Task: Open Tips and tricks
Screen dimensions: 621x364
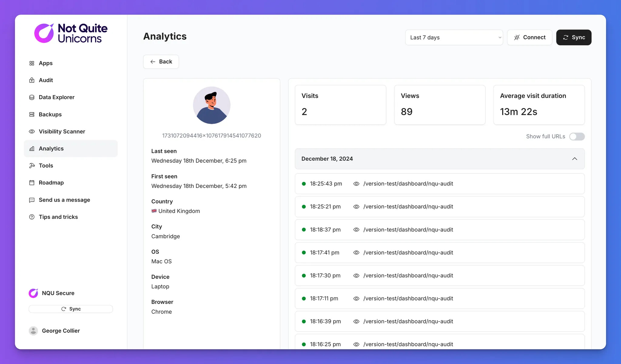Action: pyautogui.click(x=71, y=217)
